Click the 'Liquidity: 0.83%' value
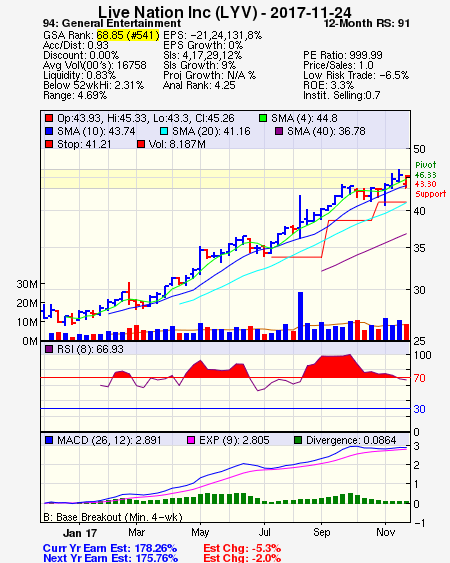 [x=79, y=75]
